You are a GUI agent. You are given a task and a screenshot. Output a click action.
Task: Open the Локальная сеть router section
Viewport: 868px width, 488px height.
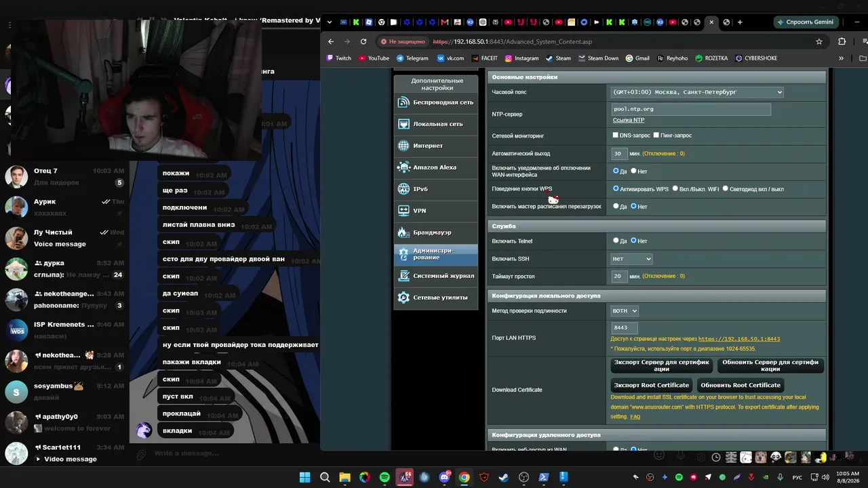tap(436, 124)
